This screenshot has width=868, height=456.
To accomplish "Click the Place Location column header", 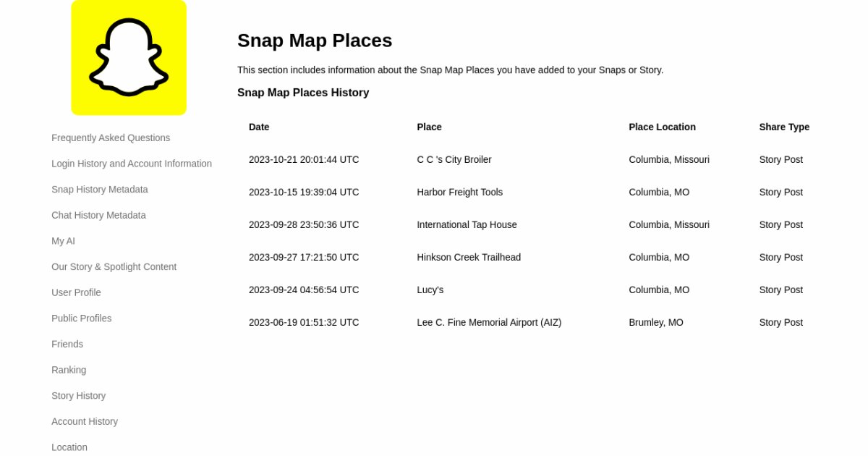I will tap(662, 127).
